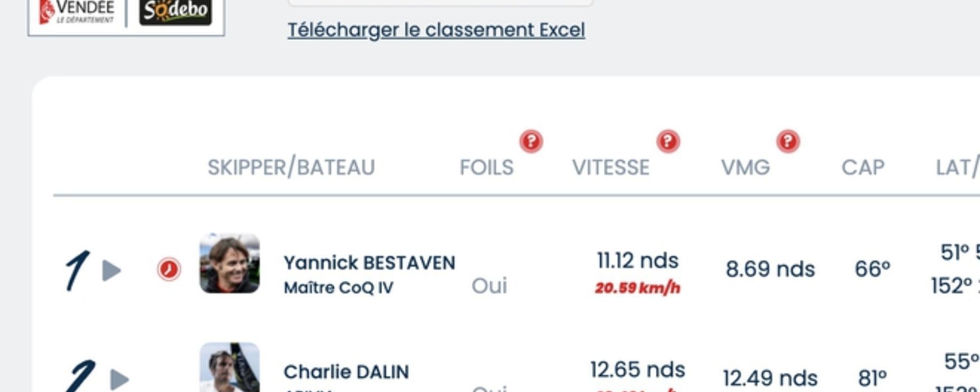Open the question mark tooltip above VITESSE

668,141
